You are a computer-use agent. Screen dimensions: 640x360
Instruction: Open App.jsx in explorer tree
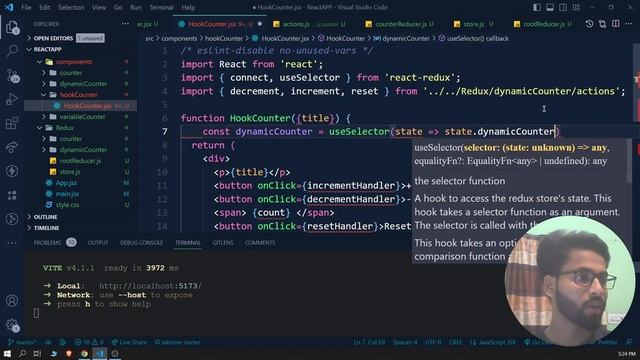point(66,183)
